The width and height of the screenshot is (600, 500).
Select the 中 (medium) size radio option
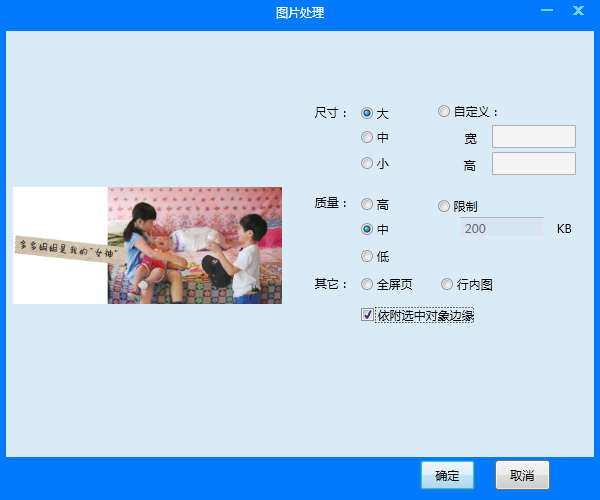367,137
